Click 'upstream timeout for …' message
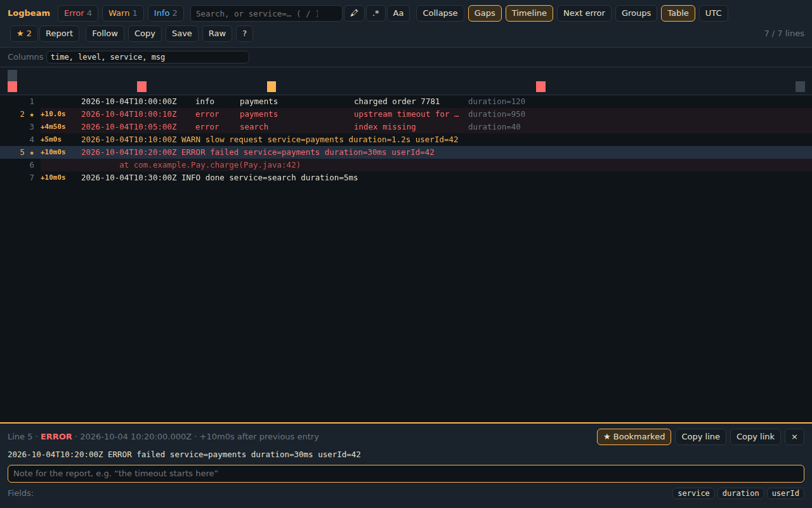 click(406, 114)
